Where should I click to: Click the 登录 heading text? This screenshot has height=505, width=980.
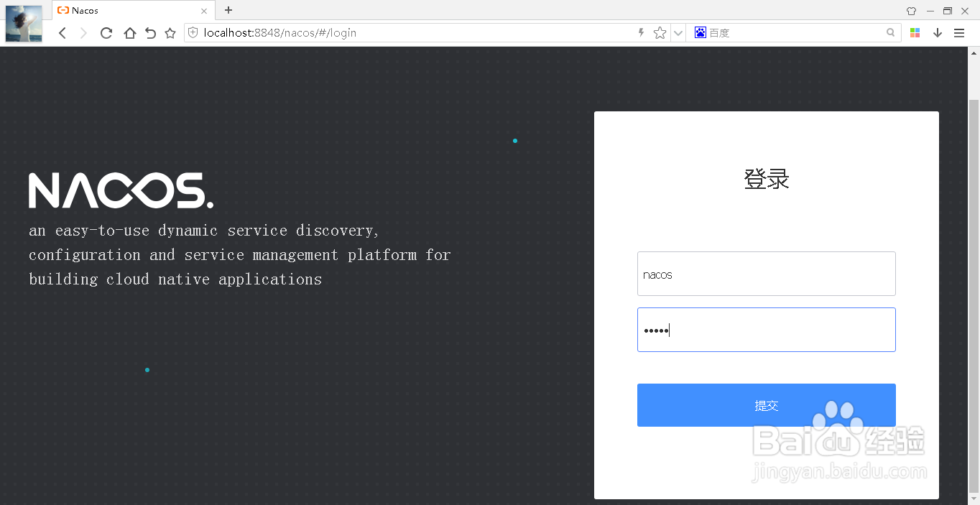coord(767,179)
